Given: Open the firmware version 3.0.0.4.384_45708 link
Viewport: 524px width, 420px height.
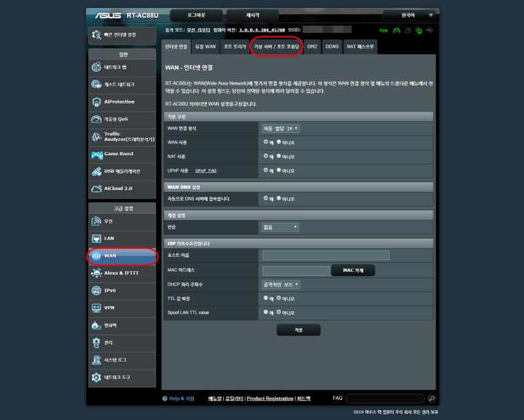Looking at the screenshot, I should click(x=262, y=30).
